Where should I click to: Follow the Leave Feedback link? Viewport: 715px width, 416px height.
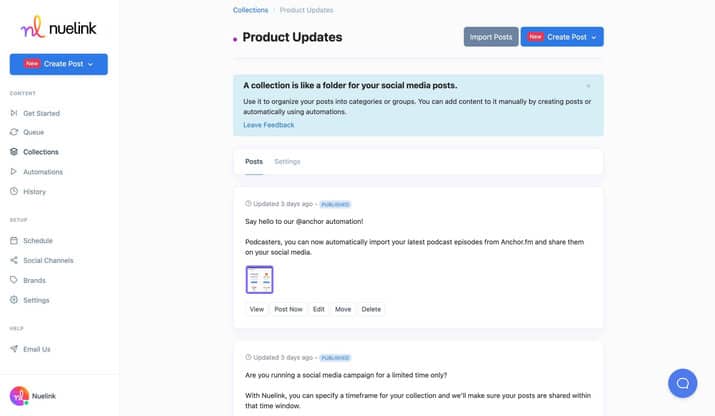(x=269, y=125)
